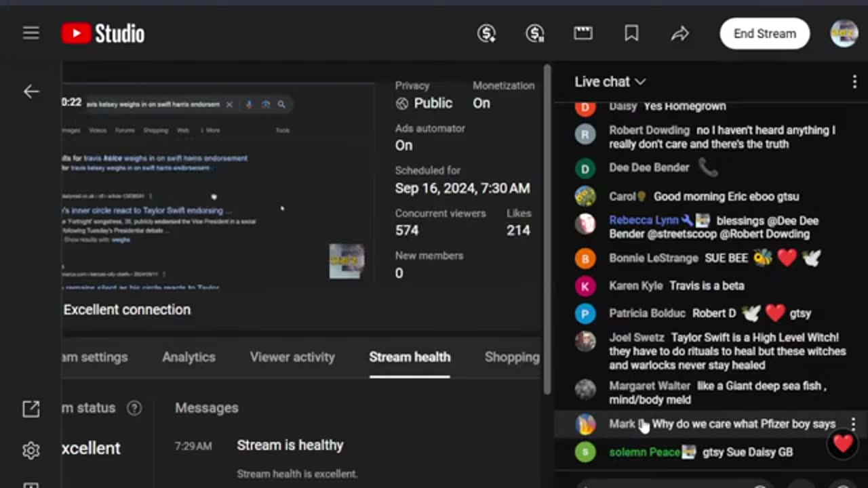Click the scheduled date Sep 16, 2024
The width and height of the screenshot is (868, 488).
coord(462,188)
